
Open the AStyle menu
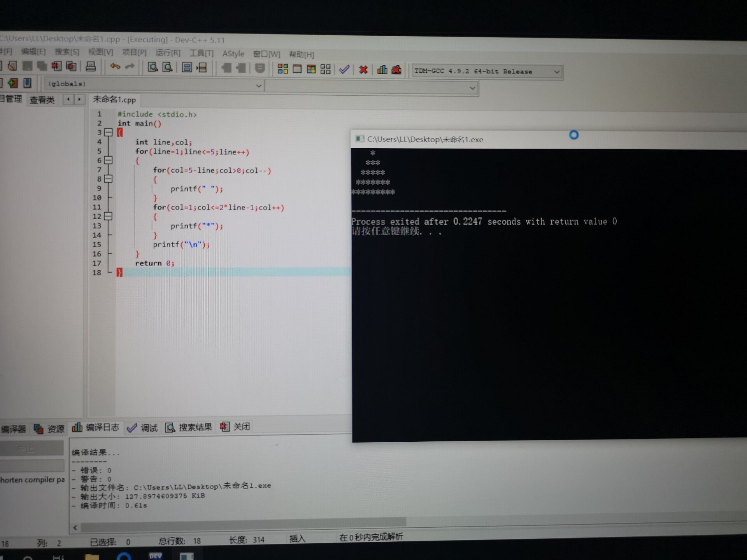click(x=233, y=54)
